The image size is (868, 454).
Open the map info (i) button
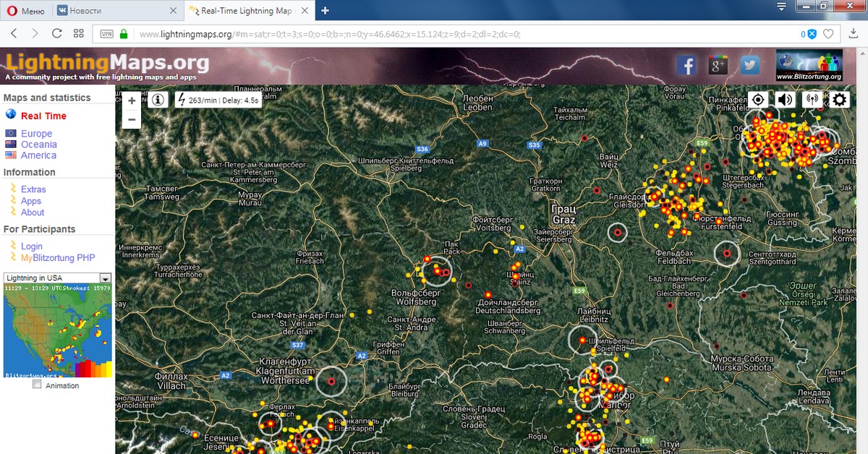pos(158,100)
